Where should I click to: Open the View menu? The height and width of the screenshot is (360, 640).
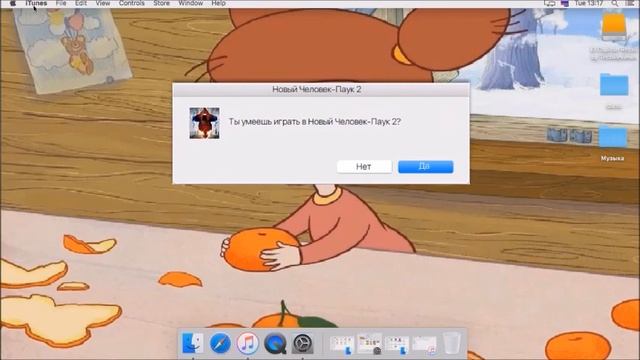pyautogui.click(x=102, y=3)
